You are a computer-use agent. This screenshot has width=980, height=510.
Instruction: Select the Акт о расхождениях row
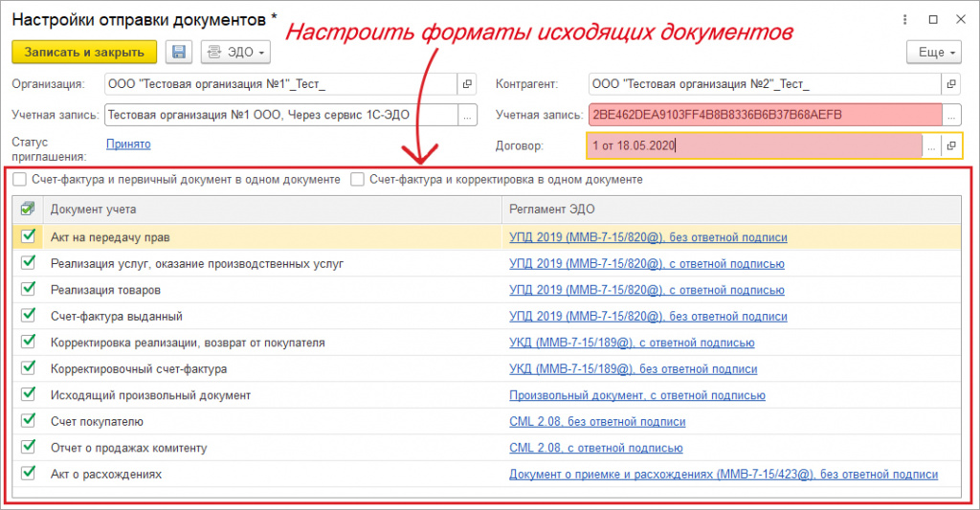click(x=105, y=474)
